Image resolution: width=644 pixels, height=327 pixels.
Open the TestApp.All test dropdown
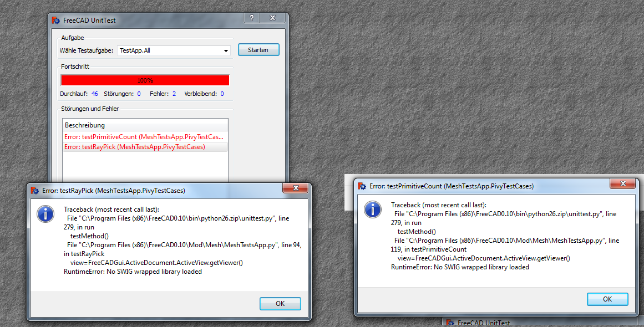click(174, 50)
